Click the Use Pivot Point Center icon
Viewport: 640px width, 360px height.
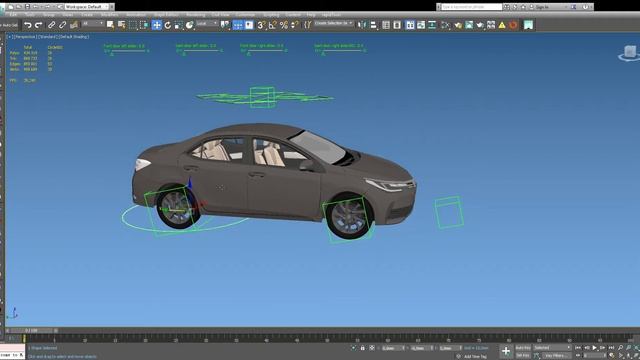click(225, 25)
